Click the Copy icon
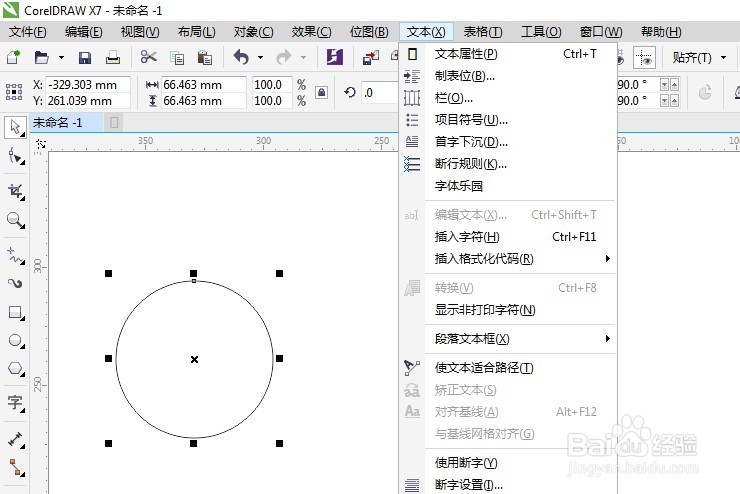 177,58
